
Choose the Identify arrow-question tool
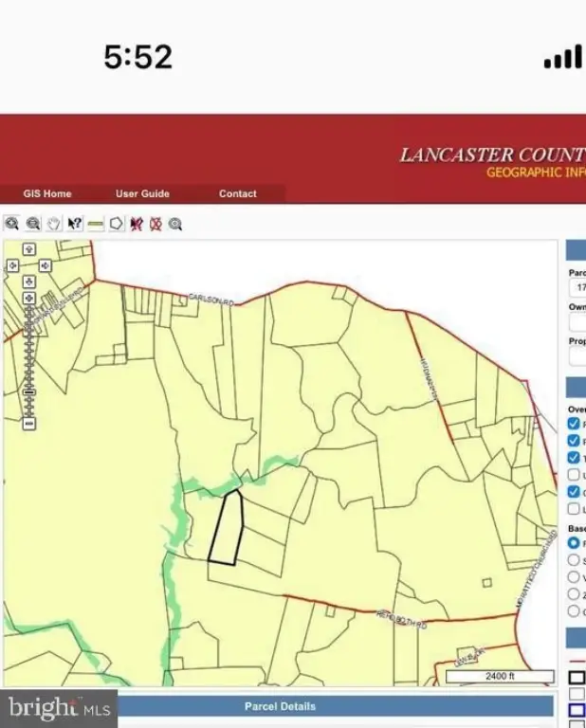point(75,224)
